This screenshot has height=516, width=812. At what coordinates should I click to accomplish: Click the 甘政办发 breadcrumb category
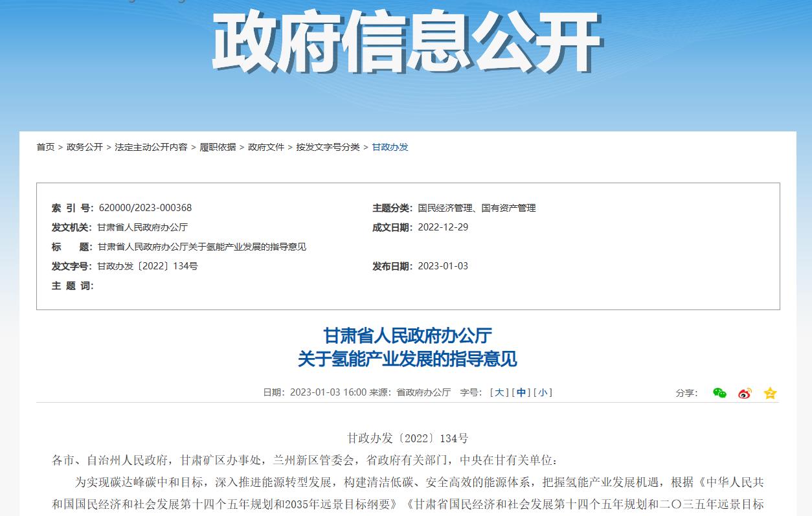click(x=390, y=147)
